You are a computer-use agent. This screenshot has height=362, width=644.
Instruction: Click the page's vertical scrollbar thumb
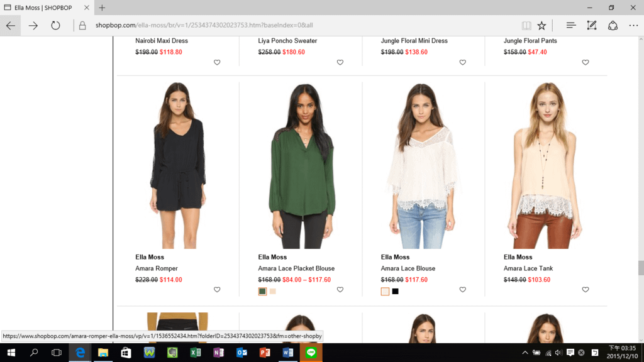coord(641,268)
